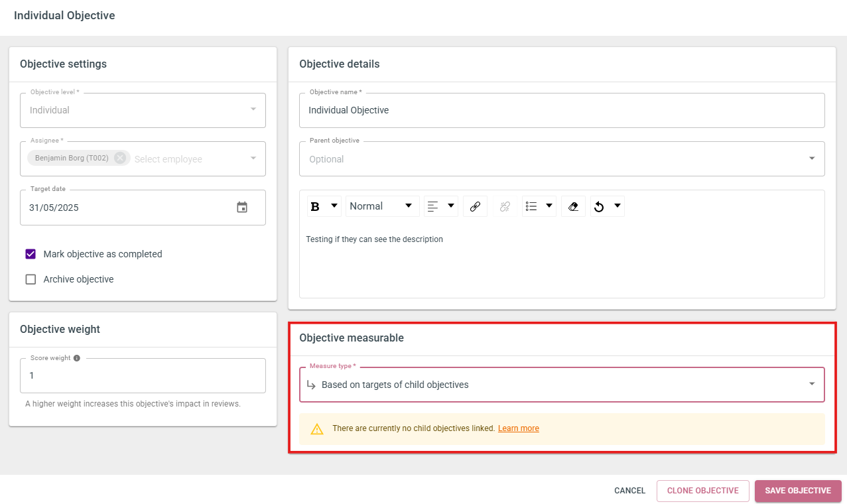This screenshot has width=847, height=504.
Task: Click the Select employee placeholder field
Action: point(168,159)
